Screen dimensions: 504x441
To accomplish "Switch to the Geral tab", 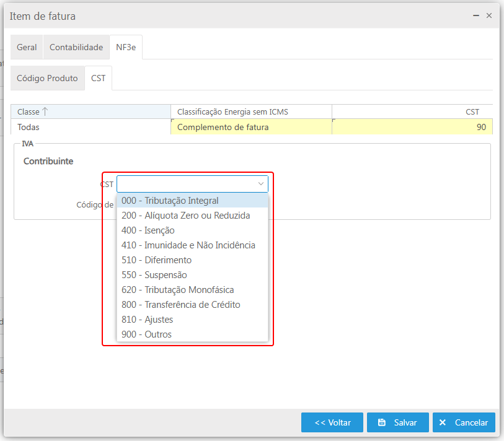I will (x=27, y=47).
